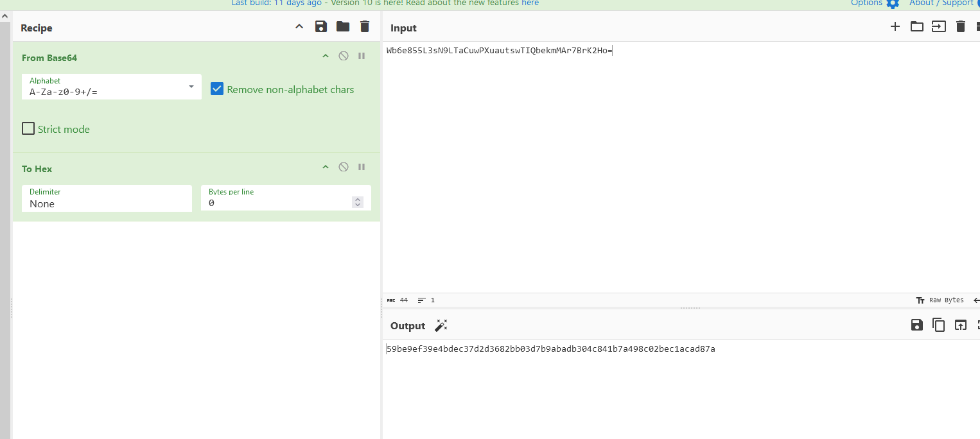Click the From Base64 operation title
The image size is (980, 439).
click(x=49, y=58)
